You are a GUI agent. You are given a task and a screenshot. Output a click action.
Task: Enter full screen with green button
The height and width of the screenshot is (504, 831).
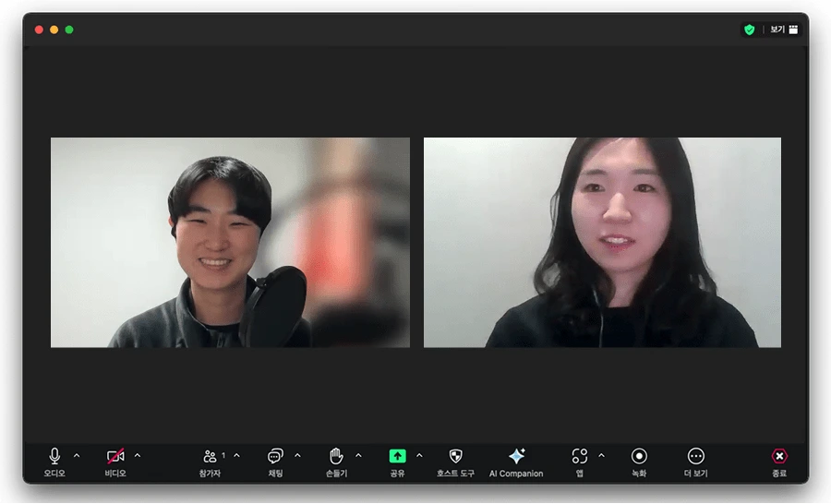69,30
